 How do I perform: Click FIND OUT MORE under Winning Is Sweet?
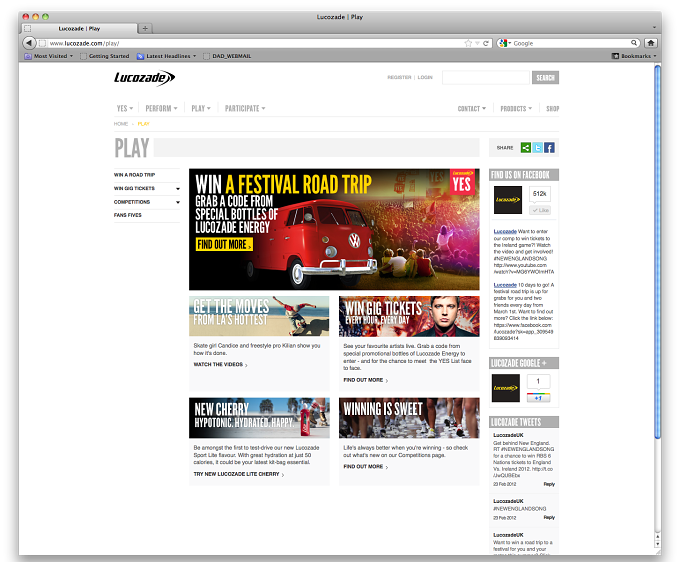pyautogui.click(x=366, y=467)
